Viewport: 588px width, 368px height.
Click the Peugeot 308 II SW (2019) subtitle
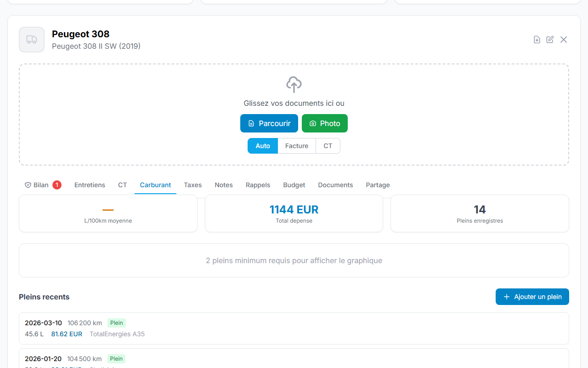click(96, 46)
